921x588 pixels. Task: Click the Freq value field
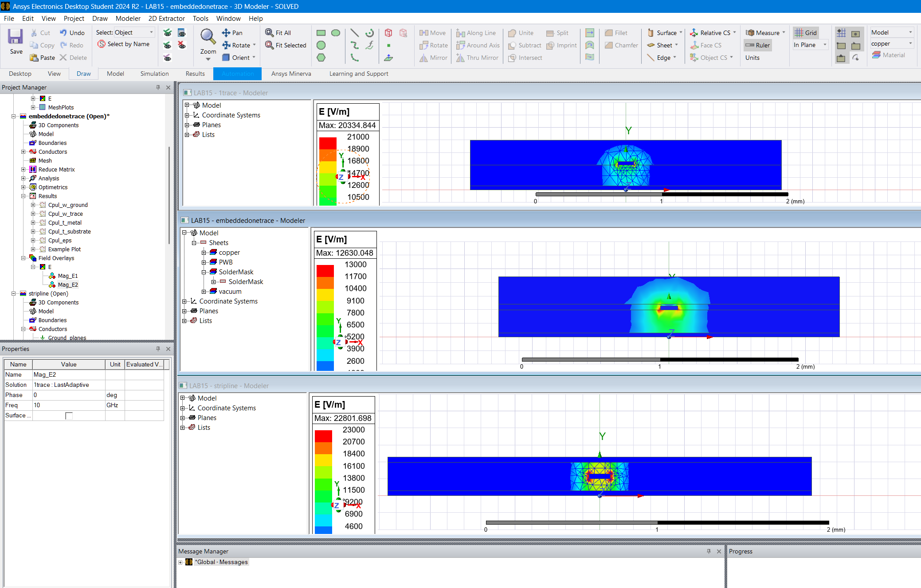click(x=69, y=405)
